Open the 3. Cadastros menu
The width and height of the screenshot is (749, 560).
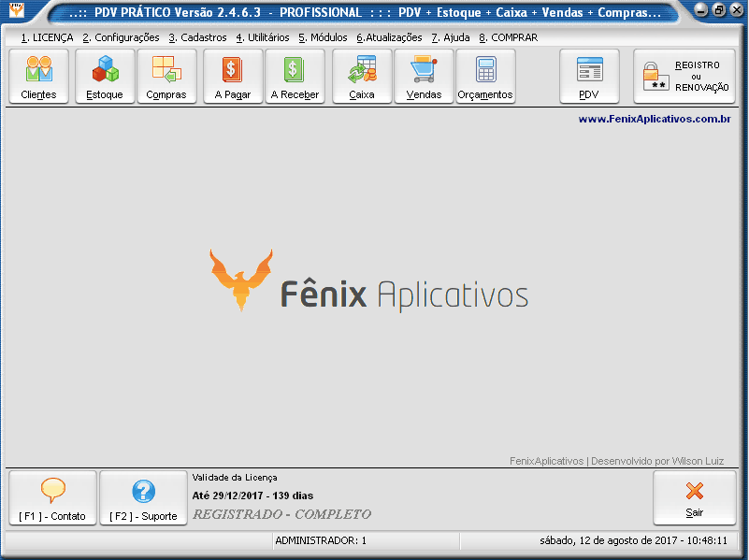pos(197,37)
